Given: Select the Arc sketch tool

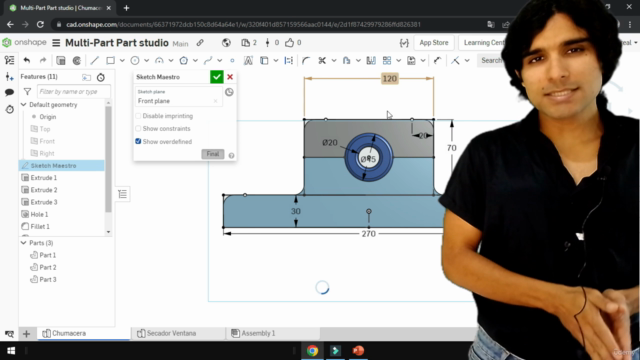Looking at the screenshot, I should (159, 60).
